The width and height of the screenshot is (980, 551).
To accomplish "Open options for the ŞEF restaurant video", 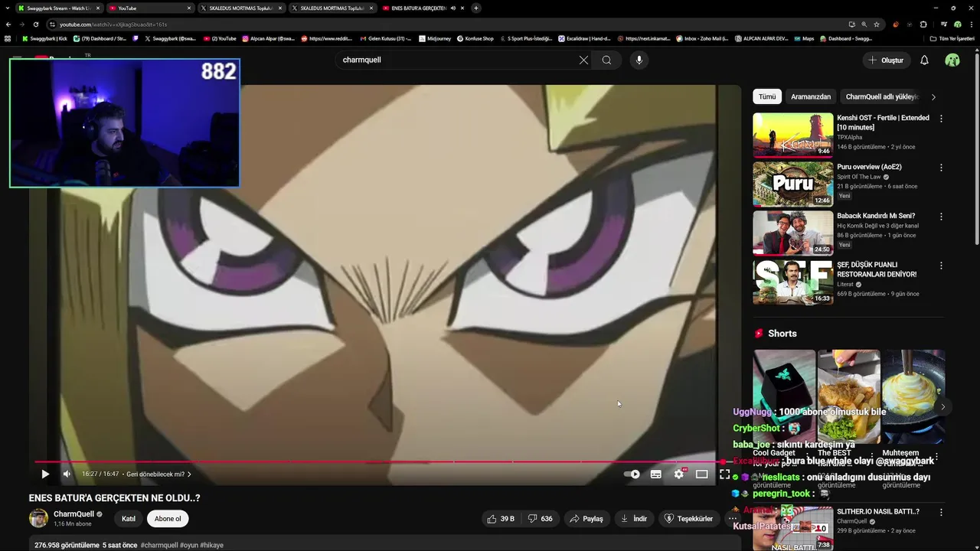I will 941,266.
